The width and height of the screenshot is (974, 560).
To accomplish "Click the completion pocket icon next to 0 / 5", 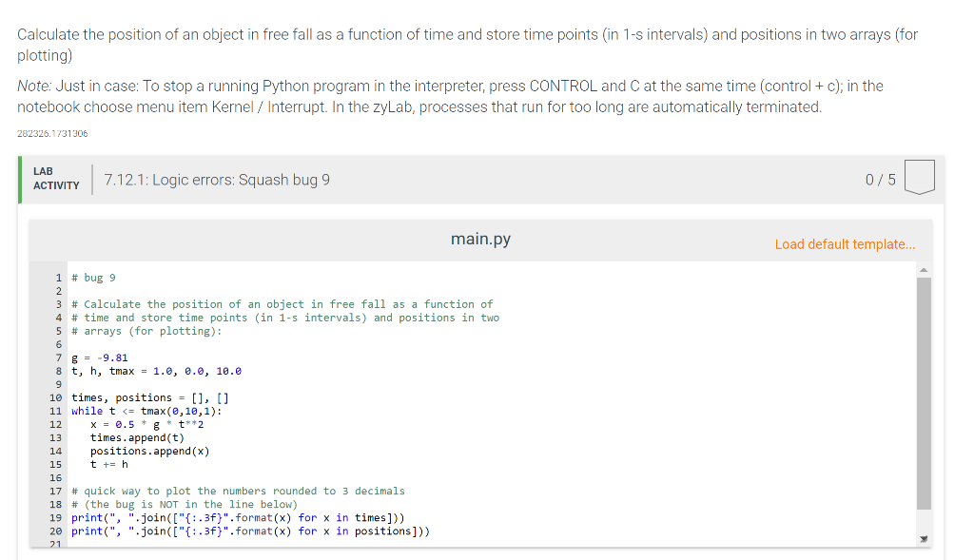I will click(919, 175).
